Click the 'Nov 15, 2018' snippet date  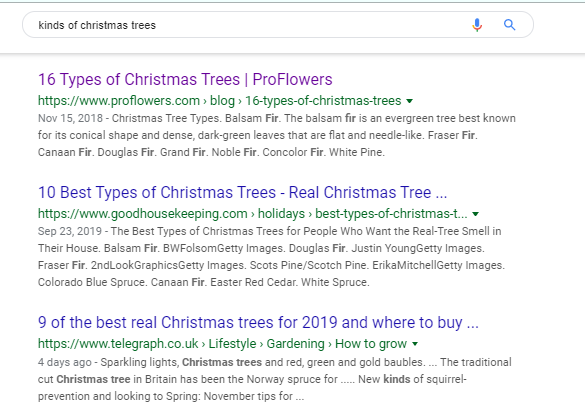point(70,118)
